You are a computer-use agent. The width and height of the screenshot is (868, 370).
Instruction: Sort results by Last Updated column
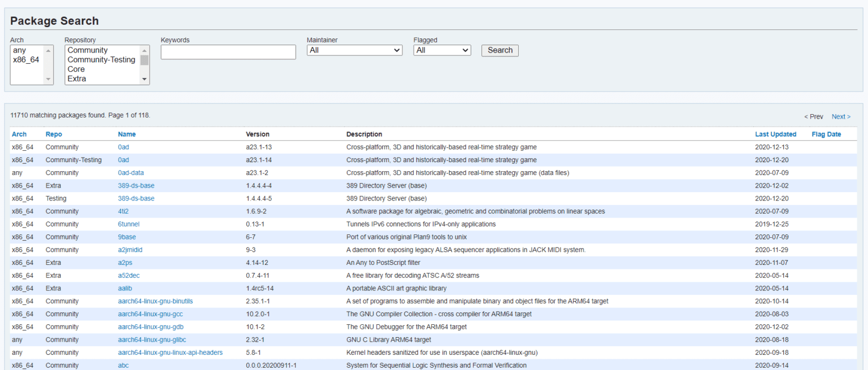(775, 134)
